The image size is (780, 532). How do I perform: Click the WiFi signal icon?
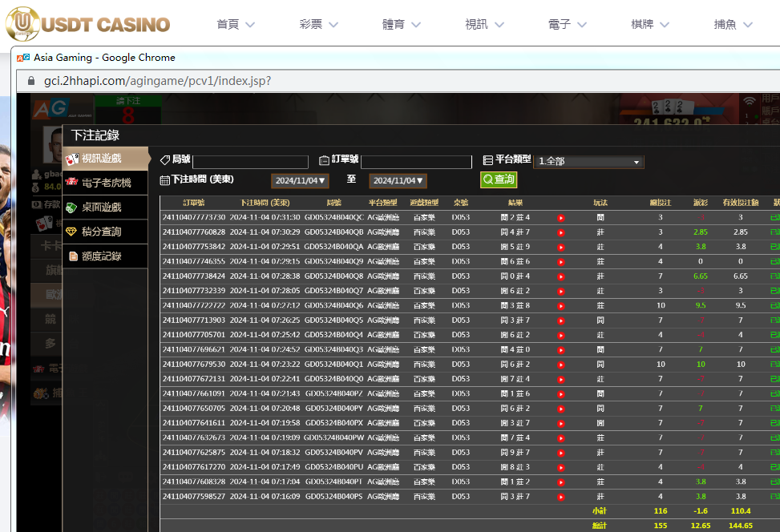point(749,103)
